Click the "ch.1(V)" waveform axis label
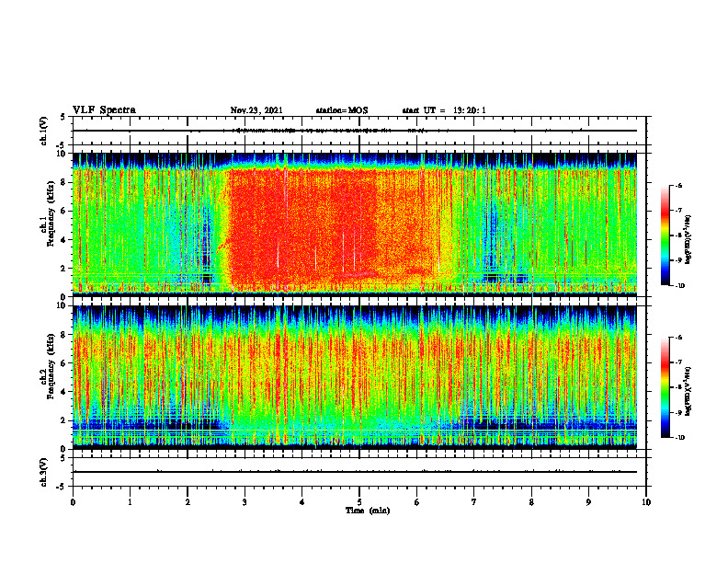Image resolution: width=728 pixels, height=563 pixels. [x=44, y=131]
